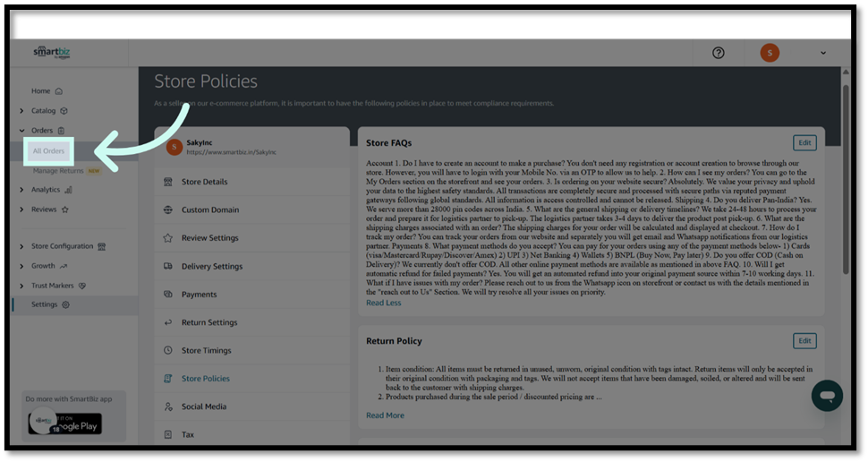Image resolution: width=868 pixels, height=462 pixels.
Task: Click the Store Details storefront icon
Action: pyautogui.click(x=168, y=182)
